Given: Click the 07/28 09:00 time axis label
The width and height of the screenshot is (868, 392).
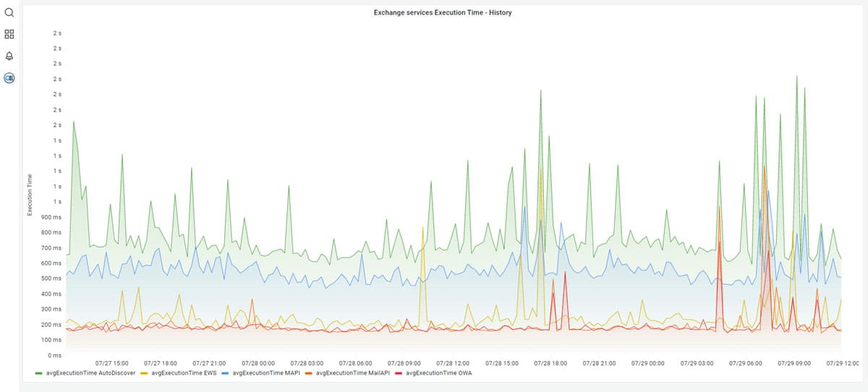Looking at the screenshot, I should 404,363.
